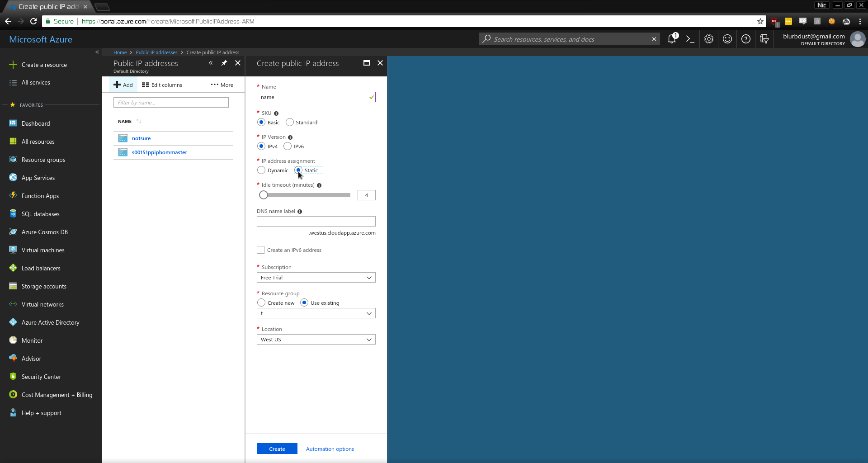Close the Public IP addresses blade
This screenshot has width=868, height=463.
tap(238, 63)
